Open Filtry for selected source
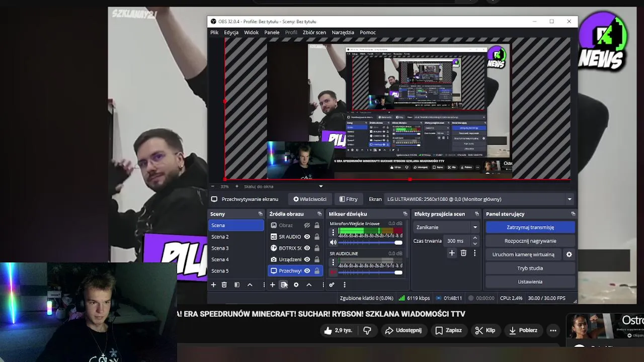The height and width of the screenshot is (362, 644). click(x=348, y=199)
